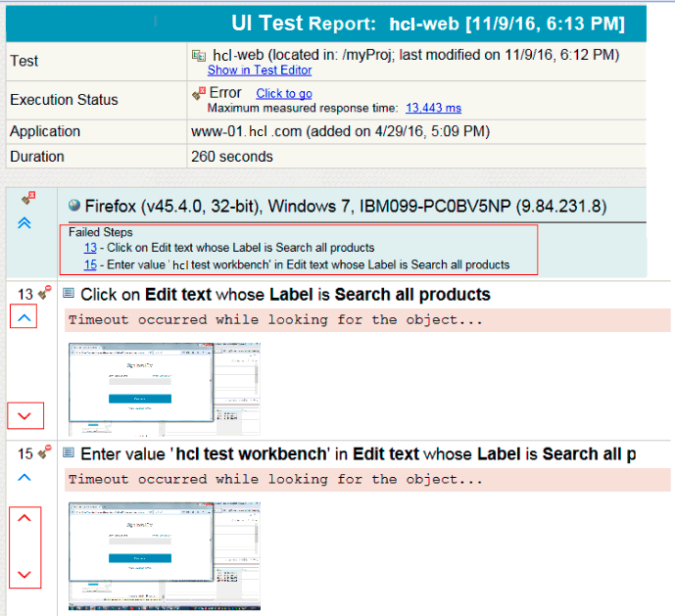Click the 'Enter value hcl test workbench' step title
The height and width of the screenshot is (616, 675).
coord(359,454)
